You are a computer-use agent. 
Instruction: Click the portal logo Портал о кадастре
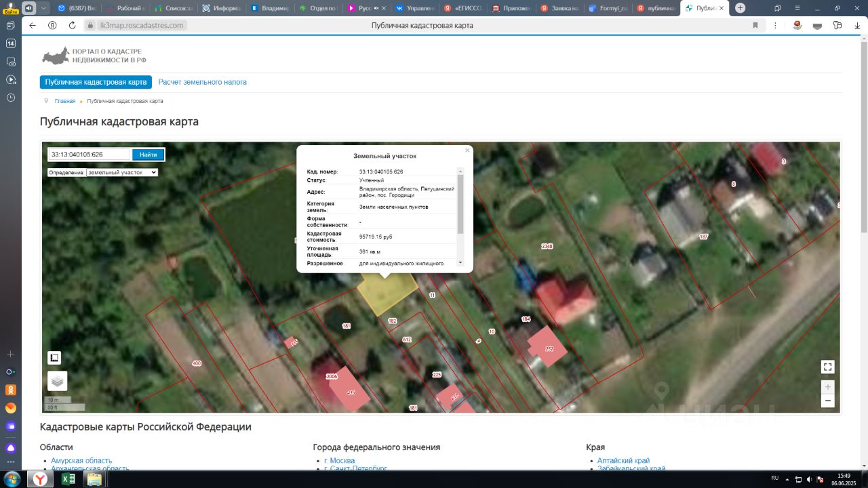click(x=94, y=56)
